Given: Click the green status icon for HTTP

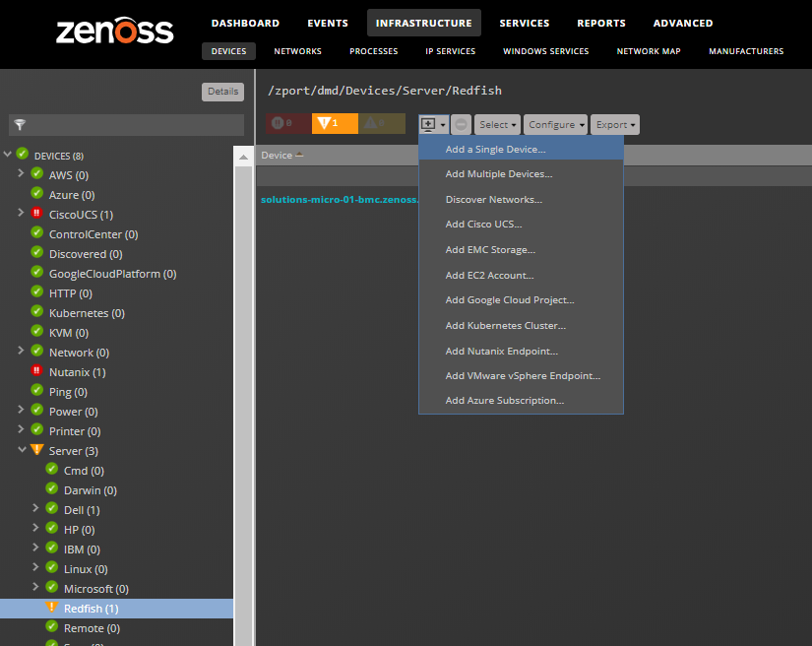Looking at the screenshot, I should coord(36,291).
